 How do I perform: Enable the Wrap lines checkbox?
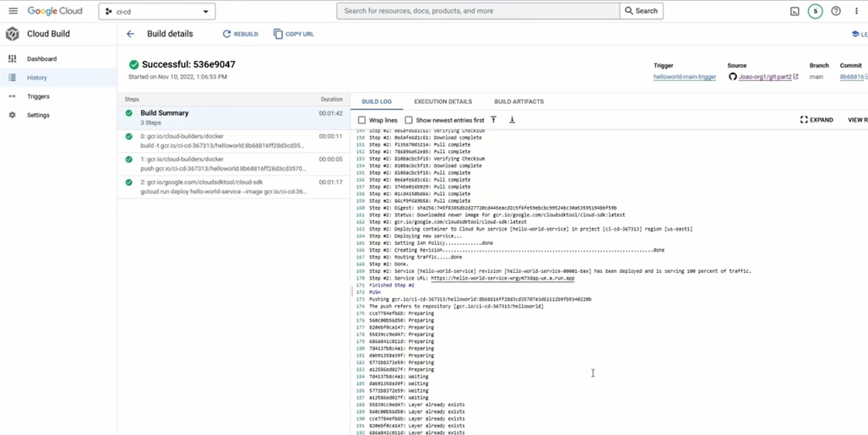[362, 120]
